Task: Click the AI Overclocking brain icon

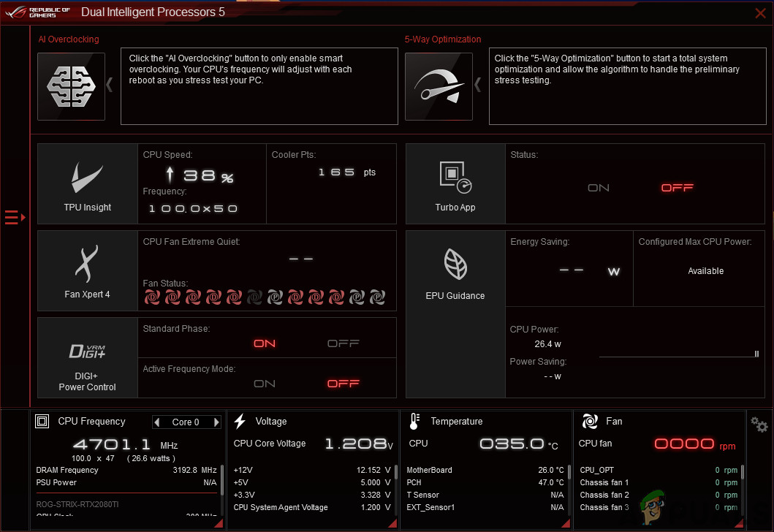Action: click(71, 86)
